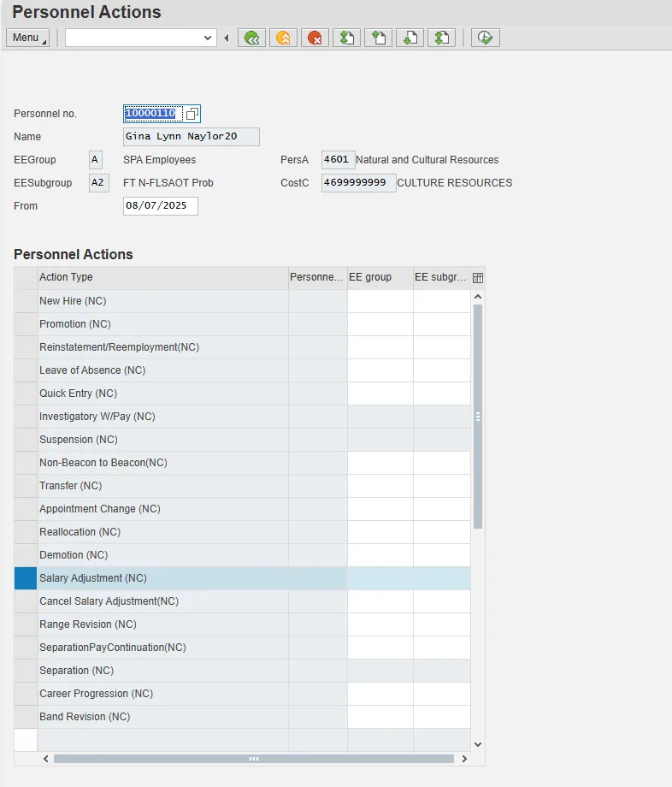Select the Suspension (NC) row selector
672x787 pixels.
[x=26, y=440]
